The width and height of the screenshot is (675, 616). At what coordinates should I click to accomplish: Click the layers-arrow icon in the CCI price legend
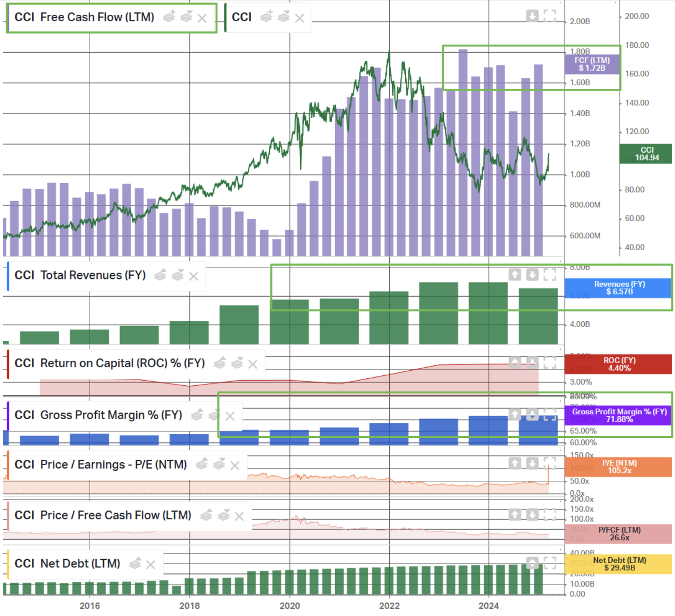tap(284, 17)
